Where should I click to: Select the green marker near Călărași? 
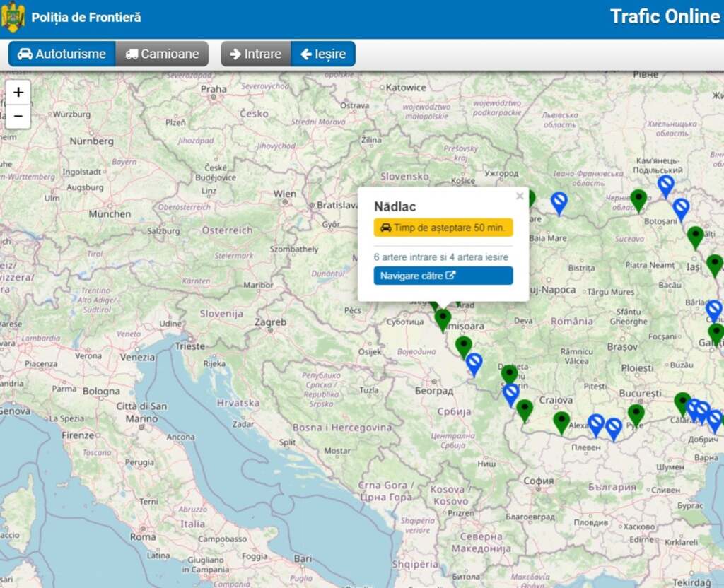[682, 403]
